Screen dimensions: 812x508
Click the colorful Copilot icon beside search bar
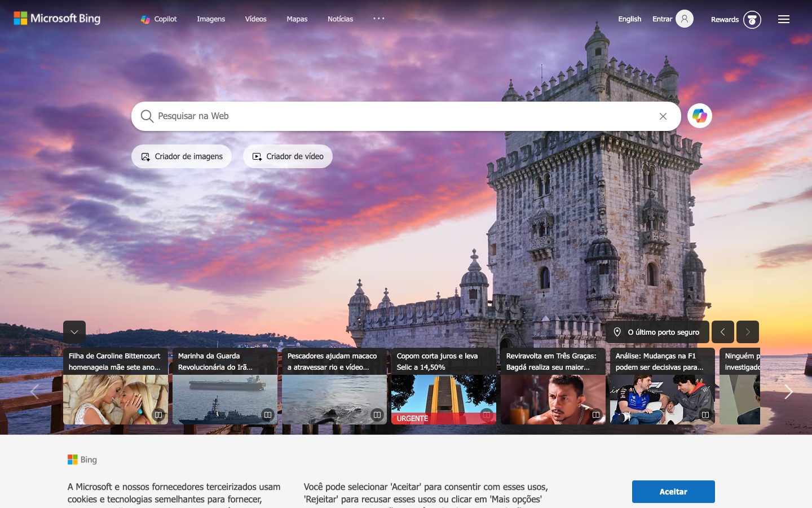tap(700, 116)
